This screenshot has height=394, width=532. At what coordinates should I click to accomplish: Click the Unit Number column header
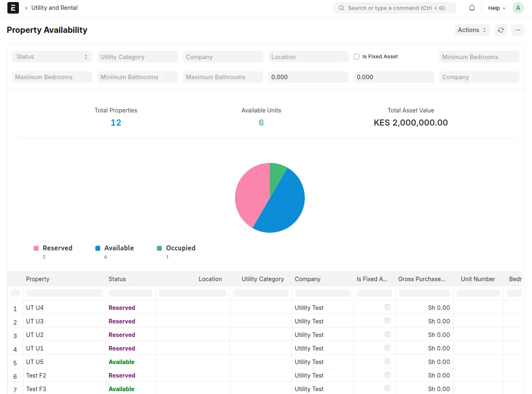point(478,279)
